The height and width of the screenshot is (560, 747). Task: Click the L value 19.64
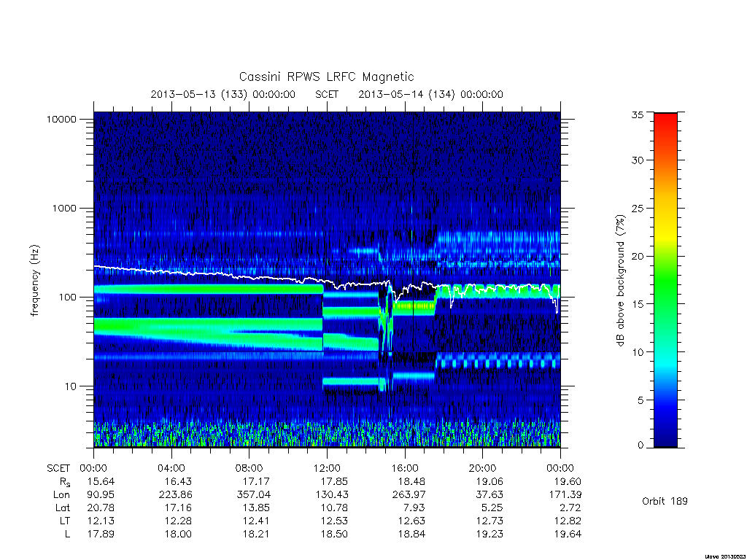(x=568, y=534)
